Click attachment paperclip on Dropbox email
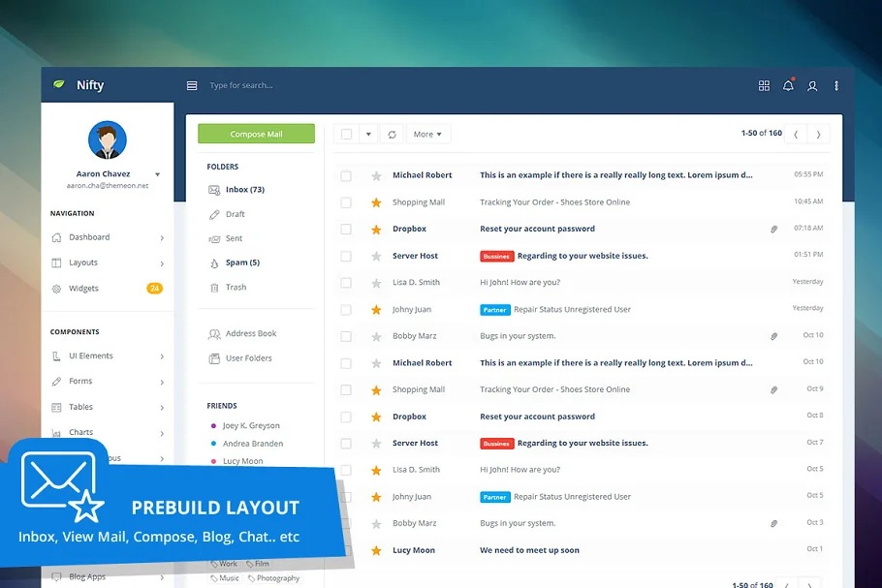 tap(774, 230)
